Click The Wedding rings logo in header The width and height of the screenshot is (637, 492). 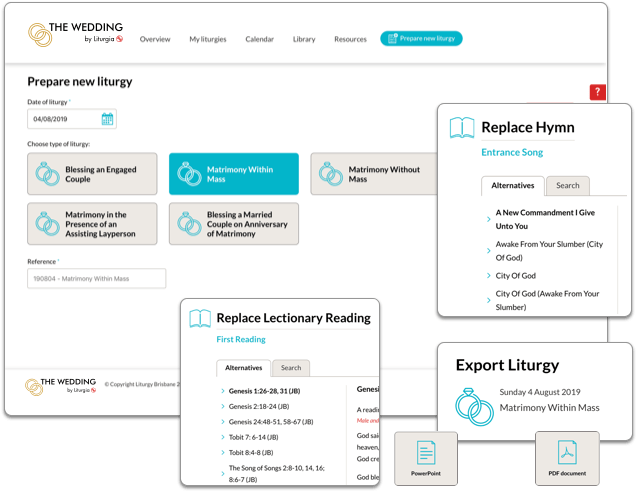click(x=41, y=36)
